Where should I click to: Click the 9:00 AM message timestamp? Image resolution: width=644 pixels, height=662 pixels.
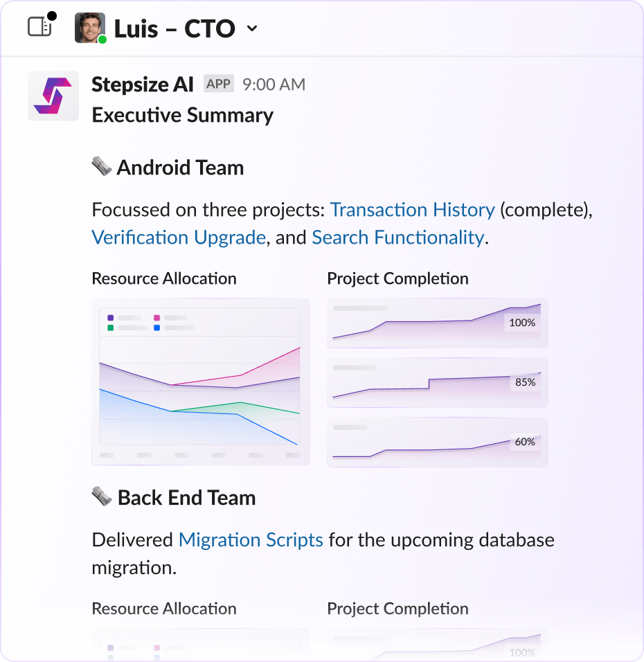(274, 84)
